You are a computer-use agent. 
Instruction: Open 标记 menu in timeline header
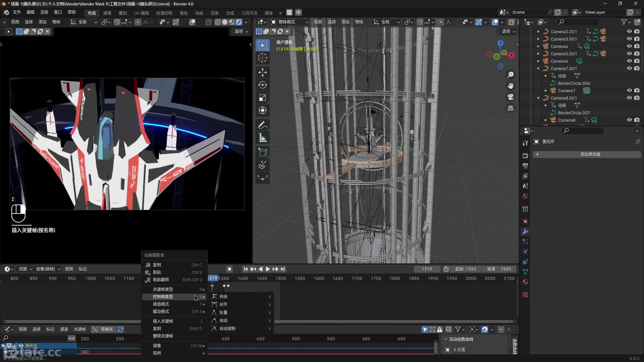point(83,269)
